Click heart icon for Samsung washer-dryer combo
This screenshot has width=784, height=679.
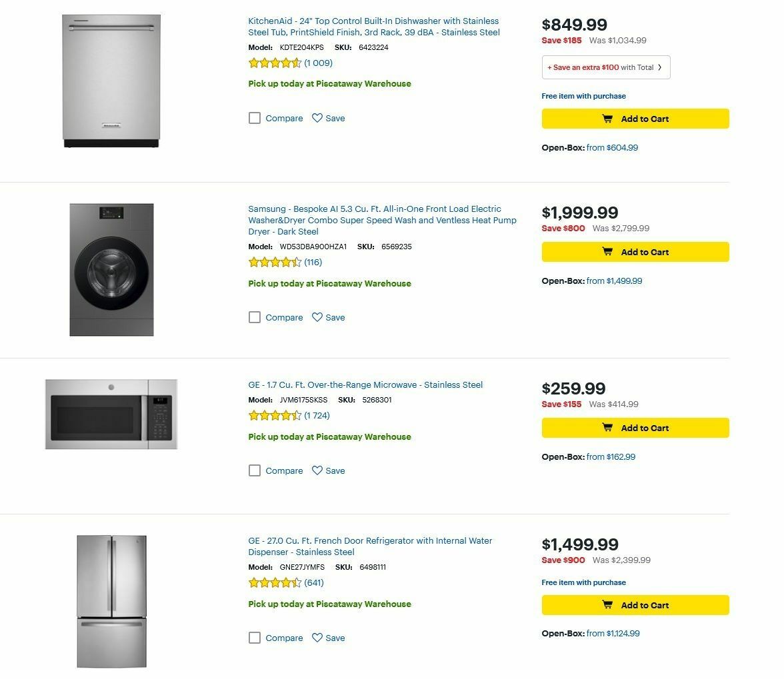tap(317, 317)
